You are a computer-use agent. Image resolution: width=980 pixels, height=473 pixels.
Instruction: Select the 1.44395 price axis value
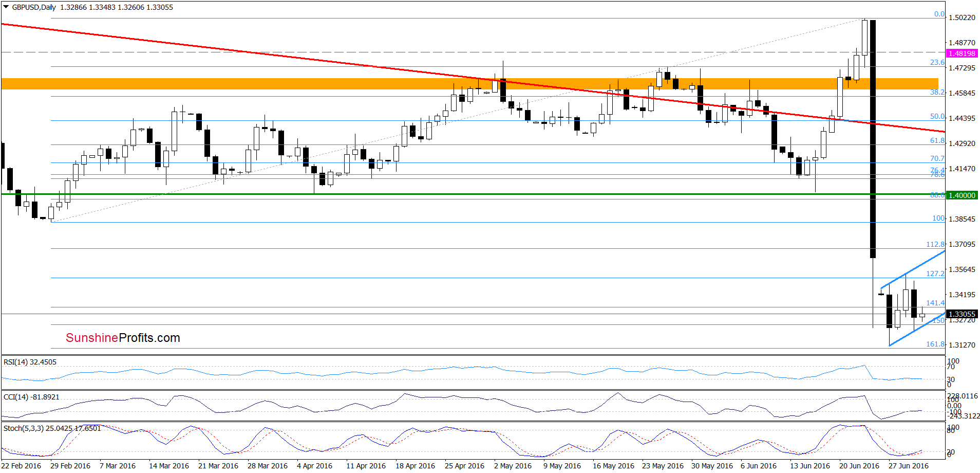(x=962, y=118)
